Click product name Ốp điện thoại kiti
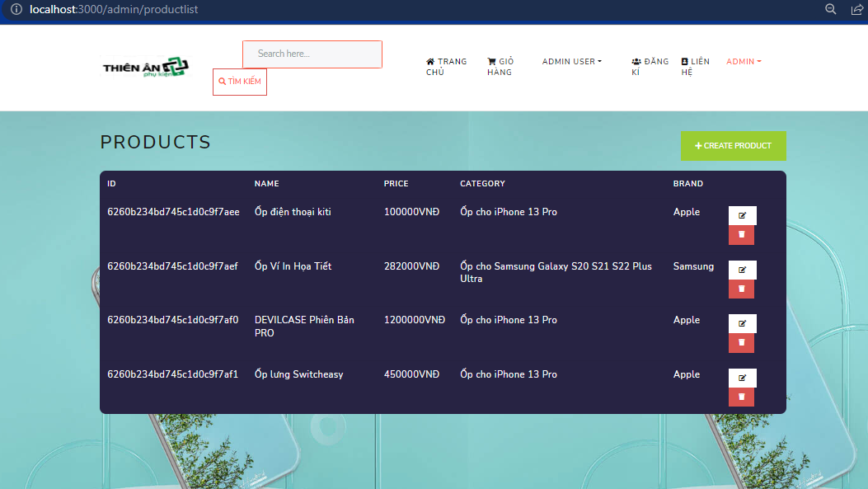Image resolution: width=868 pixels, height=489 pixels. click(293, 212)
